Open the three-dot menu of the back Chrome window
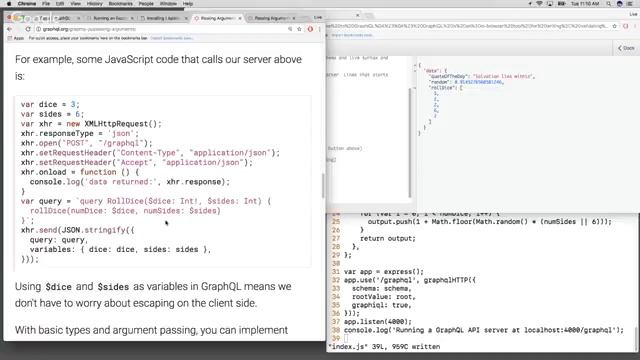The height and width of the screenshot is (360, 640). click(x=636, y=26)
